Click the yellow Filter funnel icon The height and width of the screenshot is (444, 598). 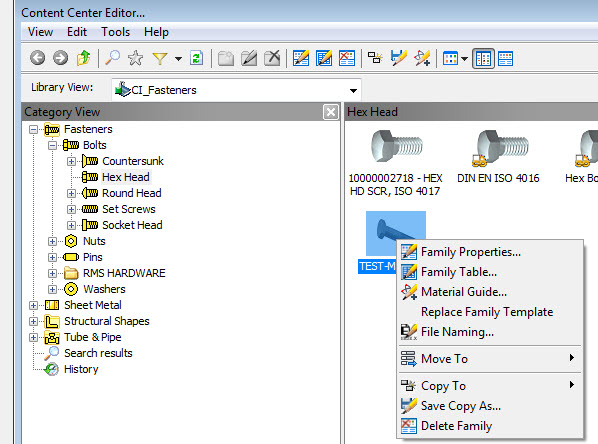coord(160,59)
